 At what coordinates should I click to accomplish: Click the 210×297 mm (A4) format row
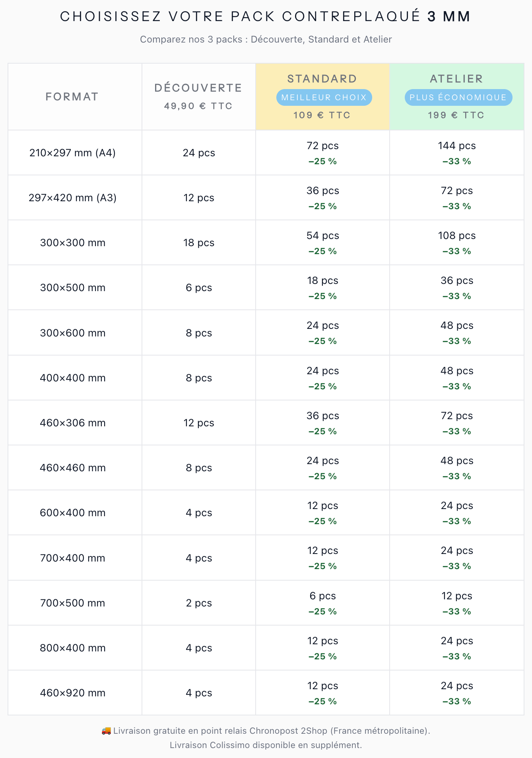(x=72, y=153)
